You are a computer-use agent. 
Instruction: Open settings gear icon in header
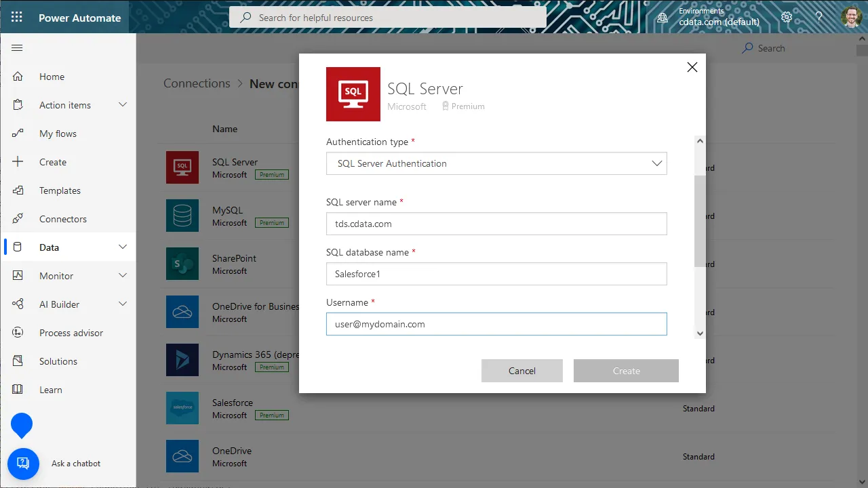pos(787,18)
